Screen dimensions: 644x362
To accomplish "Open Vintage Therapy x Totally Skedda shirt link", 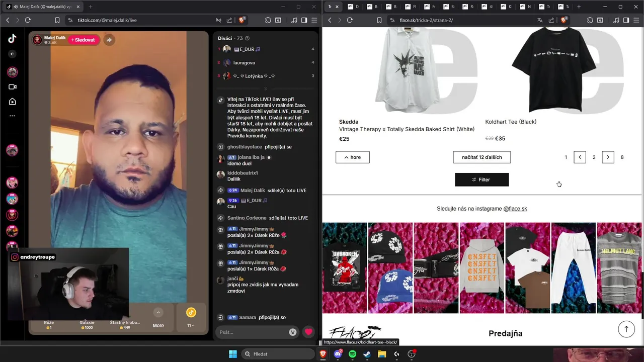I will pyautogui.click(x=407, y=129).
